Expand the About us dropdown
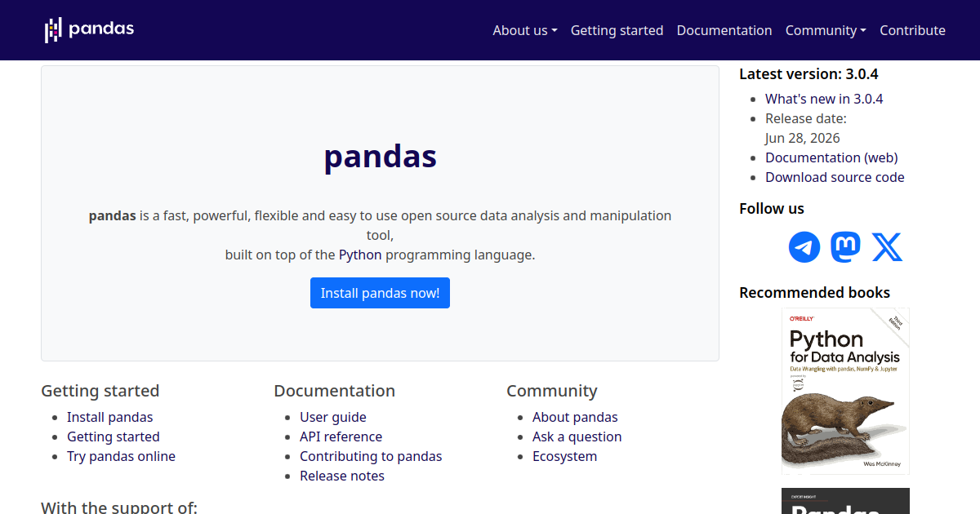This screenshot has height=514, width=980. [525, 30]
